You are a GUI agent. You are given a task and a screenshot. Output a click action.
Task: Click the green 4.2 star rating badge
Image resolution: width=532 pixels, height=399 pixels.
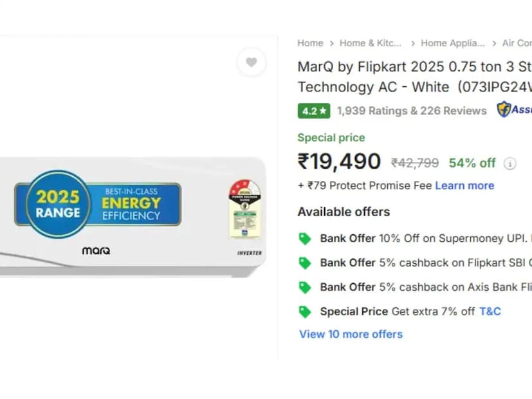314,111
